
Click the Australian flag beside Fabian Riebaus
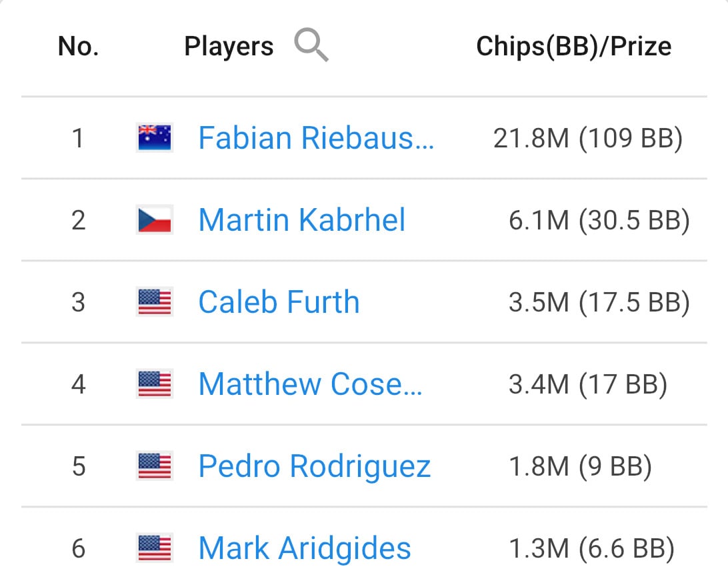point(154,138)
